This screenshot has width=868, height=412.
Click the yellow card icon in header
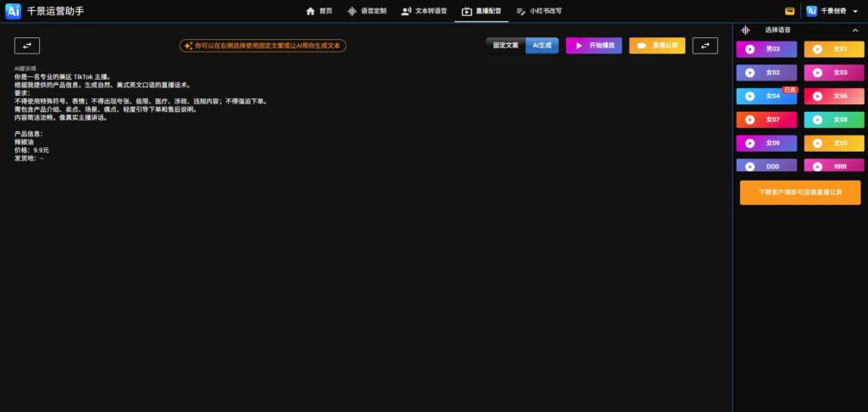click(790, 11)
